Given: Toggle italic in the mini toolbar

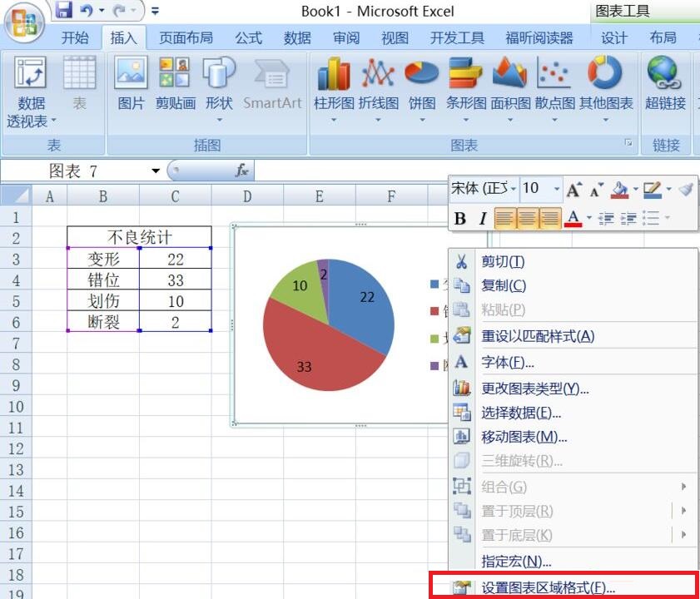Looking at the screenshot, I should [483, 219].
